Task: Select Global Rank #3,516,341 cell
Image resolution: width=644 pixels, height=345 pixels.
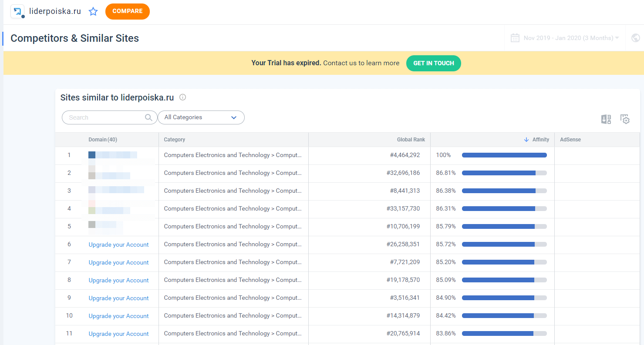Action: (x=405, y=298)
